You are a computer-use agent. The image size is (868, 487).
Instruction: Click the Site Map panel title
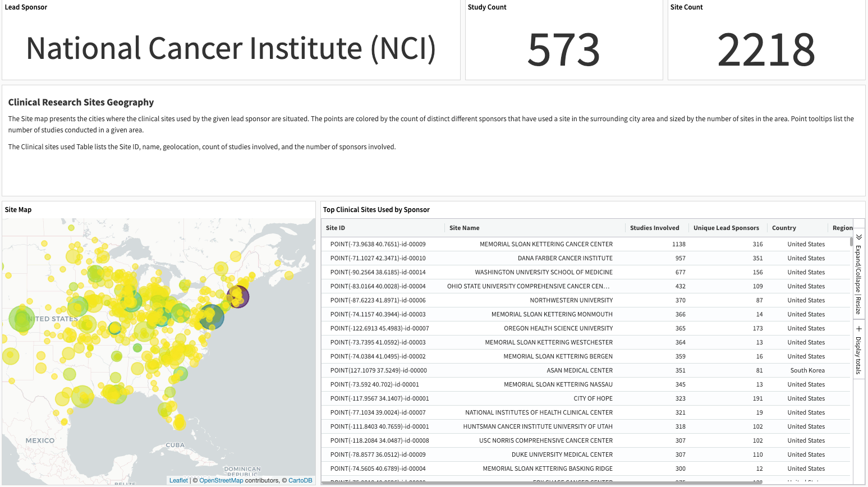(18, 209)
